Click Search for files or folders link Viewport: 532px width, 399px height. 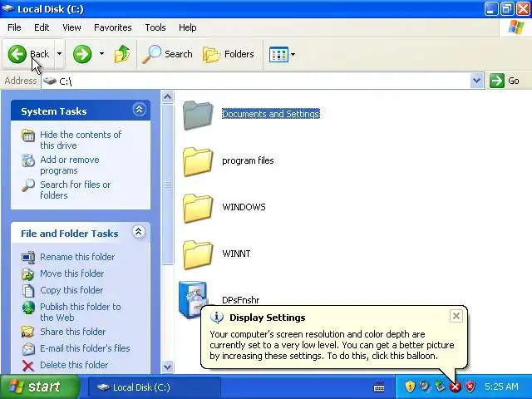click(76, 190)
